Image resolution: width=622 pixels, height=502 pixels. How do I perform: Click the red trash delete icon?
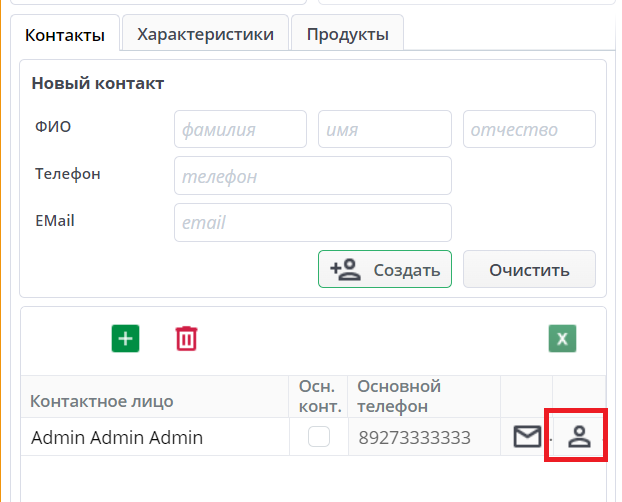click(186, 338)
